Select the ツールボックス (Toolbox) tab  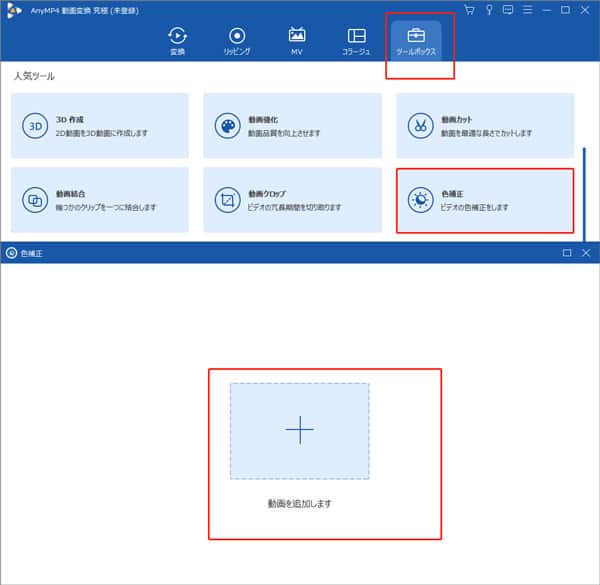coord(416,41)
